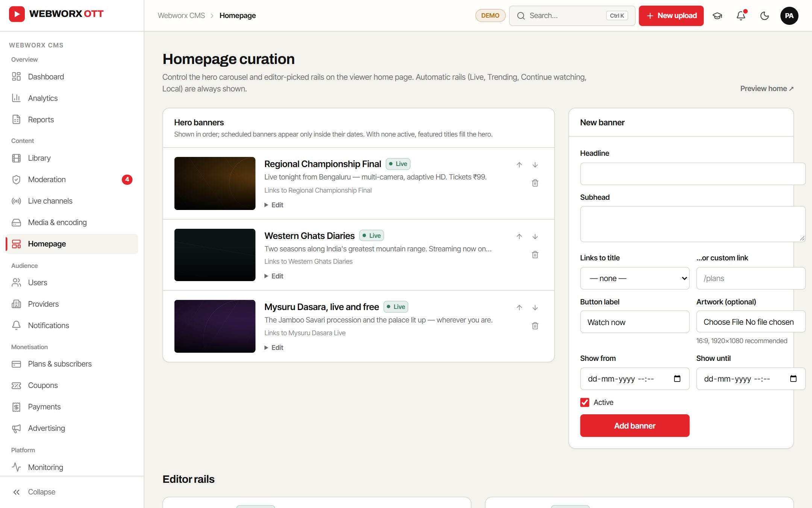
Task: Delete the Regional Championship Final banner
Action: pyautogui.click(x=535, y=183)
